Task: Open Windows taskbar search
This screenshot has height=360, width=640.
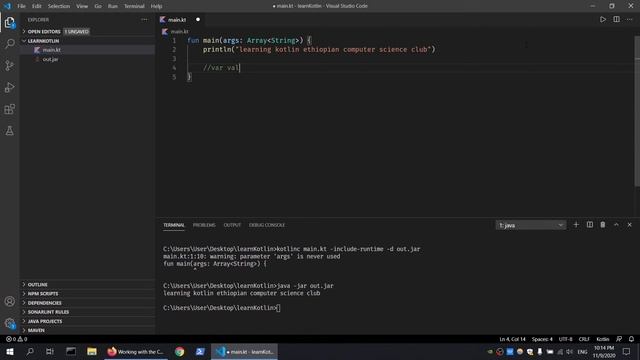Action: (30, 351)
